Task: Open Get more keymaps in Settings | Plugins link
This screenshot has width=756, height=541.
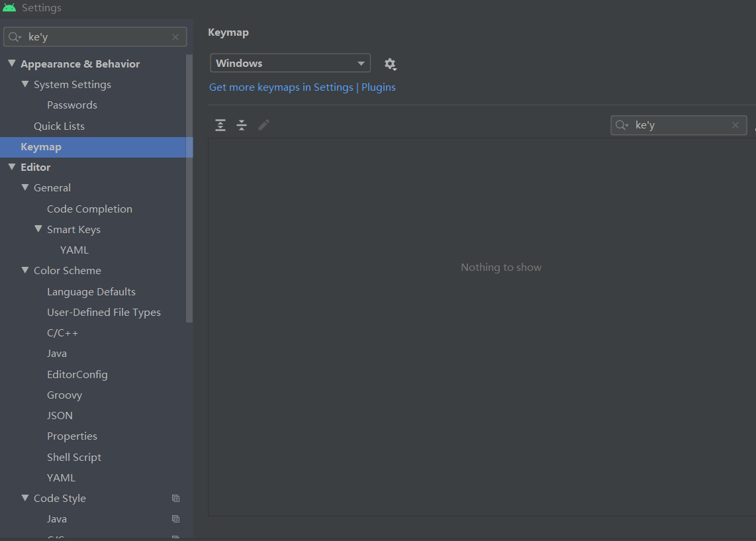Action: click(x=303, y=87)
